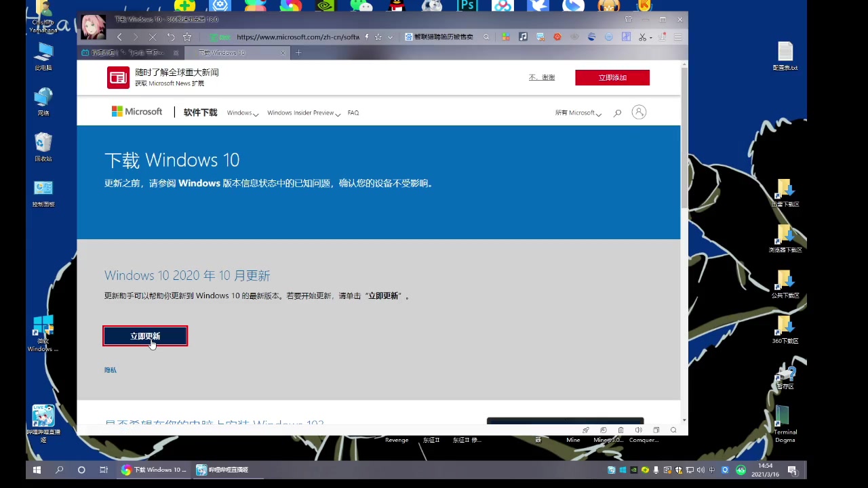The width and height of the screenshot is (868, 488).
Task: Open the 360下载区 desktop folder
Action: pyautogui.click(x=785, y=330)
